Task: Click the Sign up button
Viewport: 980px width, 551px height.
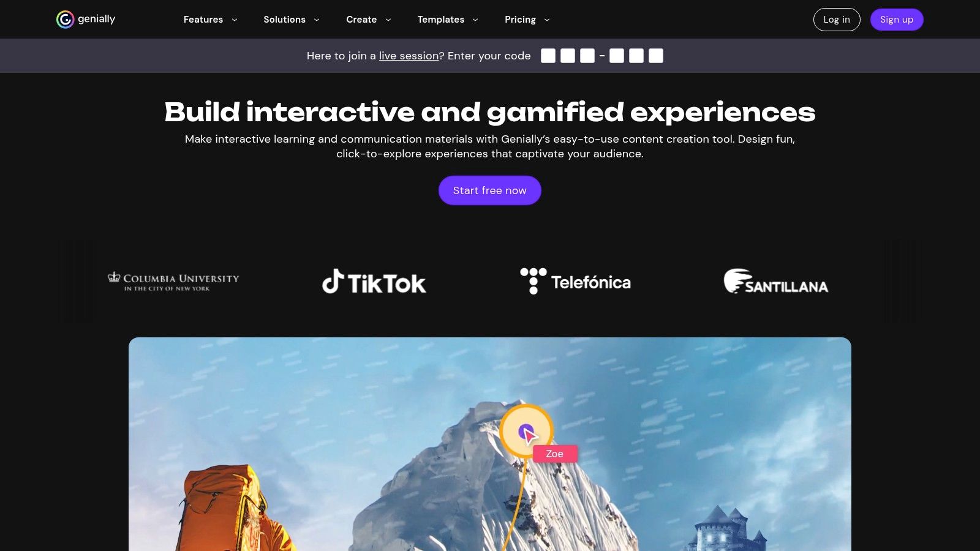Action: (897, 20)
